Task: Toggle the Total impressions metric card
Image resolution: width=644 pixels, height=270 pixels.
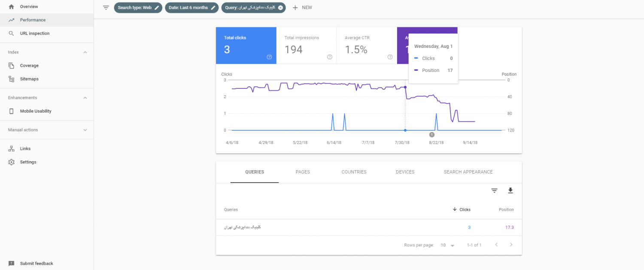Action: click(x=306, y=45)
